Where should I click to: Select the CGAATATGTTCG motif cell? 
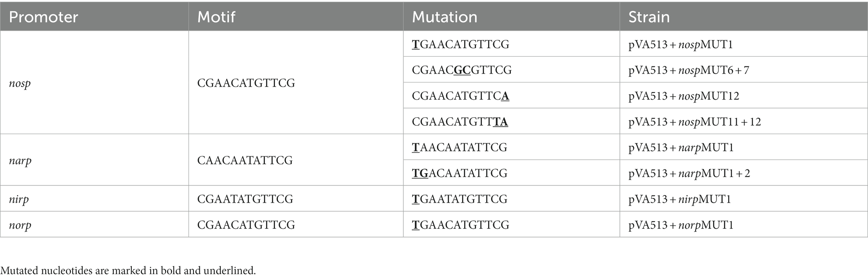click(x=245, y=199)
